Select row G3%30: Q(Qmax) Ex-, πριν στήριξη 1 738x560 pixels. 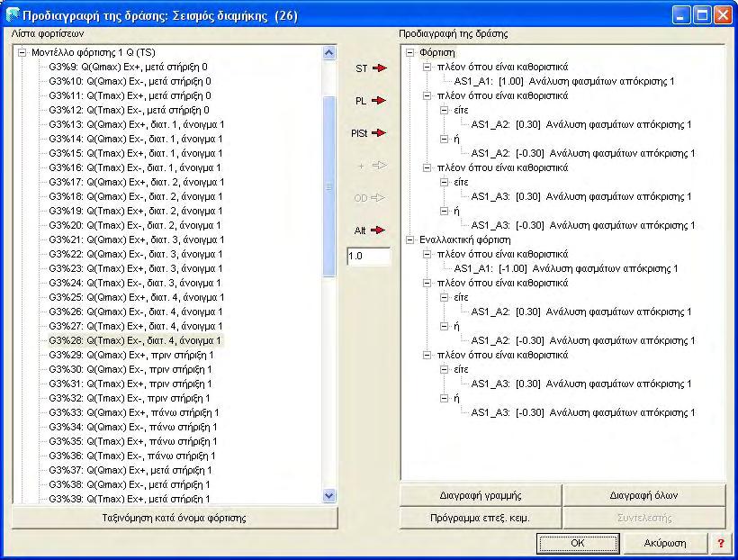pyautogui.click(x=130, y=370)
